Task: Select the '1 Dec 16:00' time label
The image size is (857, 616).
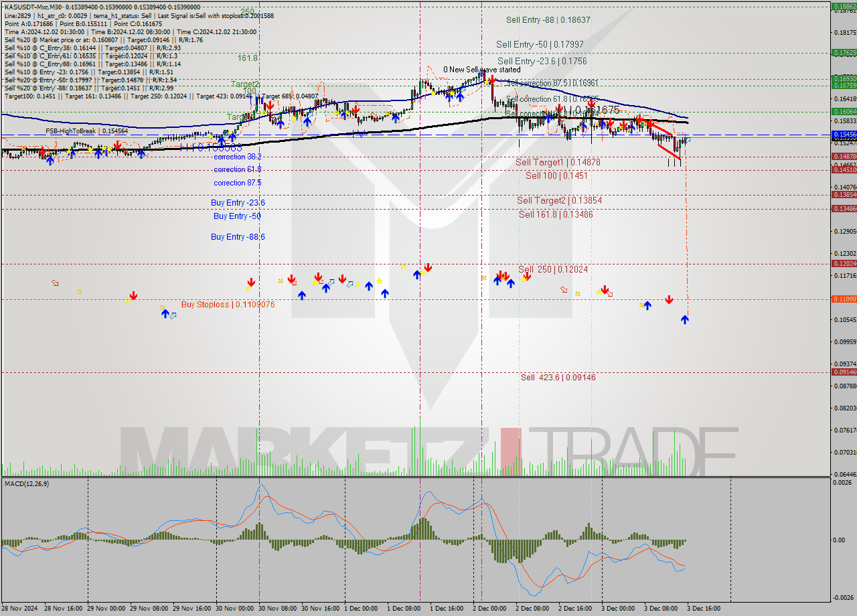Action: [x=447, y=609]
